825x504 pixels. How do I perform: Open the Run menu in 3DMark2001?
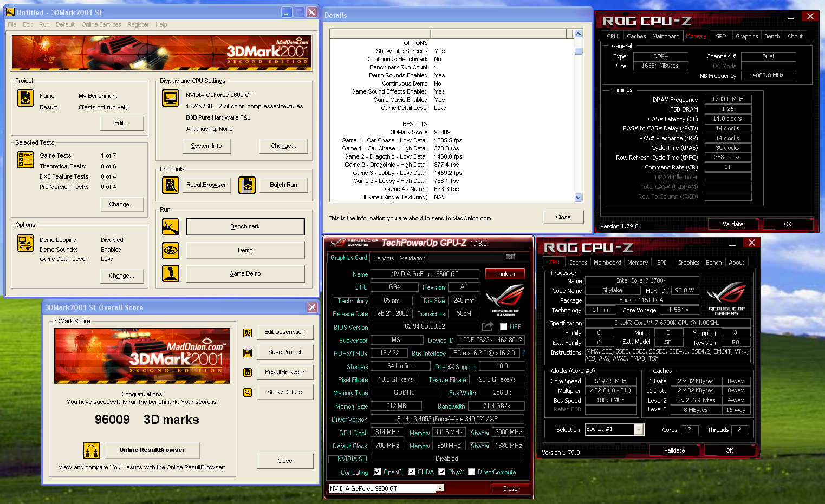[44, 24]
